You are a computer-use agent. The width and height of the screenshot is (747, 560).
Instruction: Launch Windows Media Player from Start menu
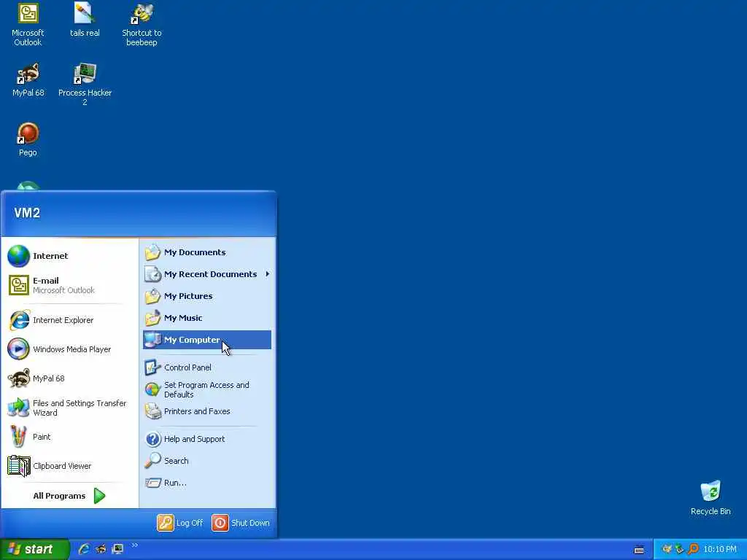(69, 349)
